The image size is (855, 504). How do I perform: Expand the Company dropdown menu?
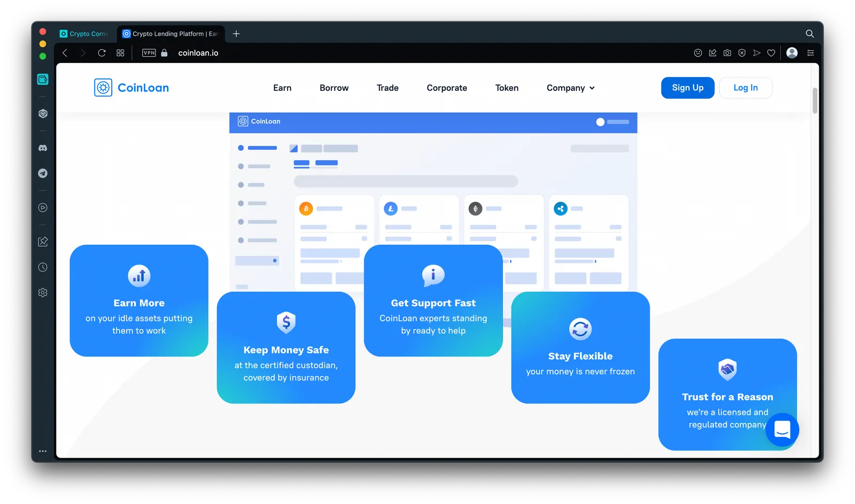point(571,88)
